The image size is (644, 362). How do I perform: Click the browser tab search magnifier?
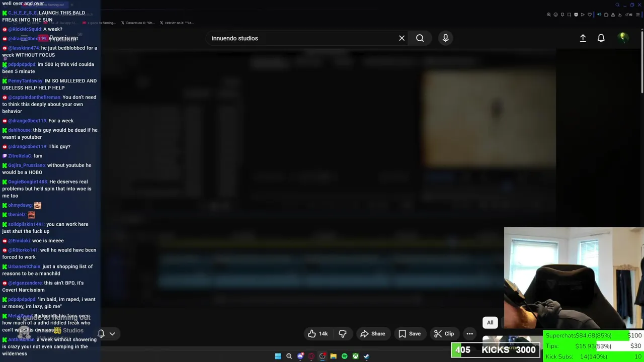point(617,5)
